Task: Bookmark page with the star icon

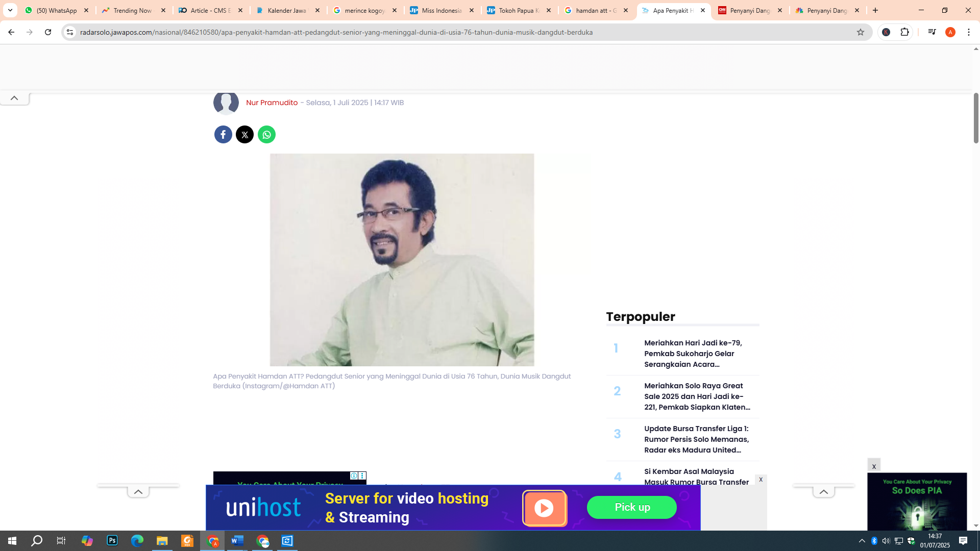Action: [861, 32]
